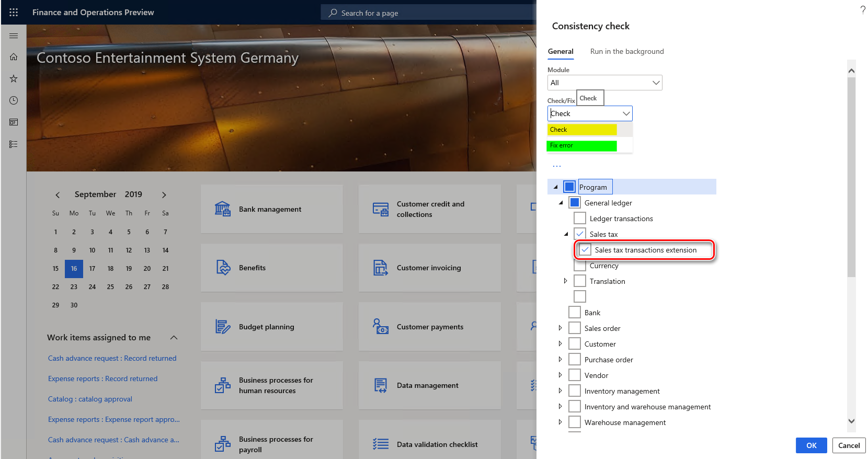Click the calendar year 2019 label
Image resolution: width=868 pixels, height=459 pixels.
click(133, 194)
